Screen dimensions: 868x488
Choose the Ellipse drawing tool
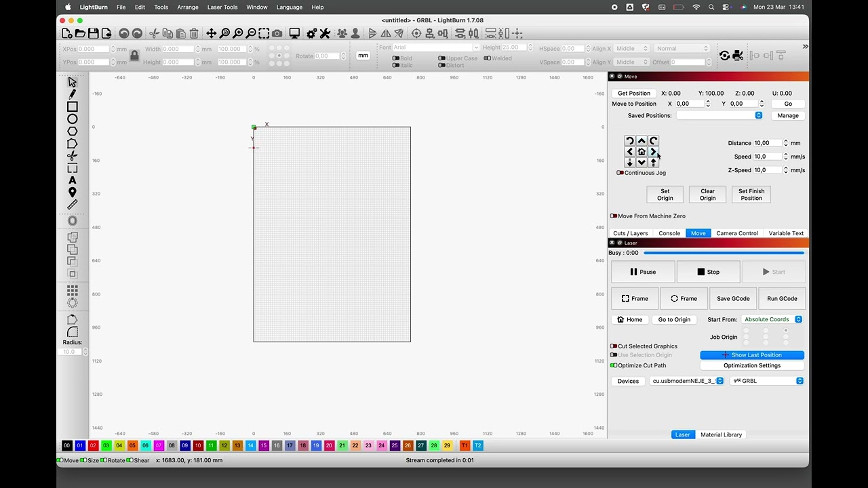73,119
